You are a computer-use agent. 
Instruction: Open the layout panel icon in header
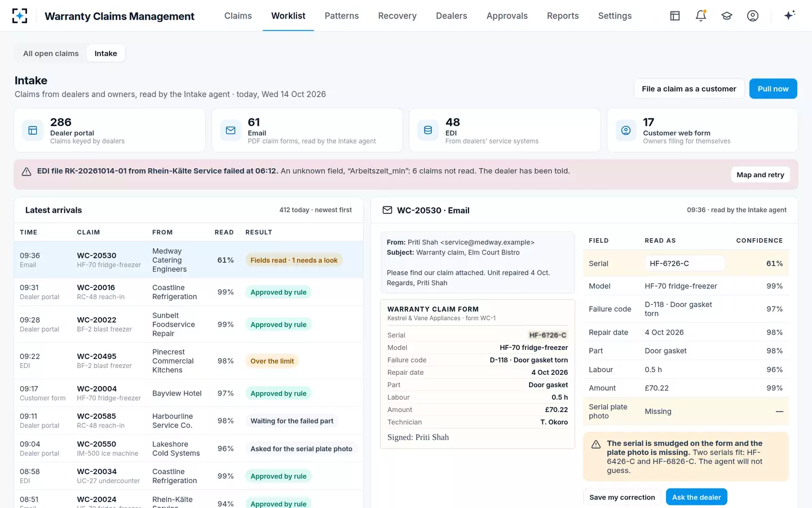pos(675,16)
